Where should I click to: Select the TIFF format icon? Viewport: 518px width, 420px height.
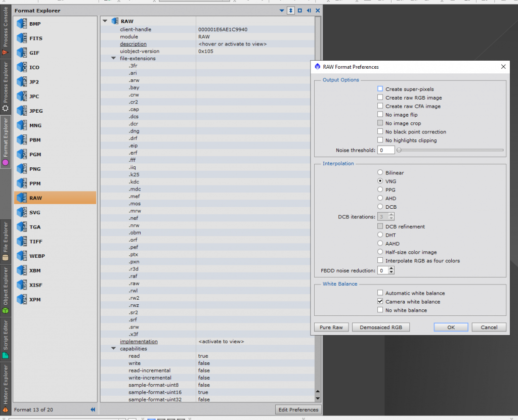[22, 242]
